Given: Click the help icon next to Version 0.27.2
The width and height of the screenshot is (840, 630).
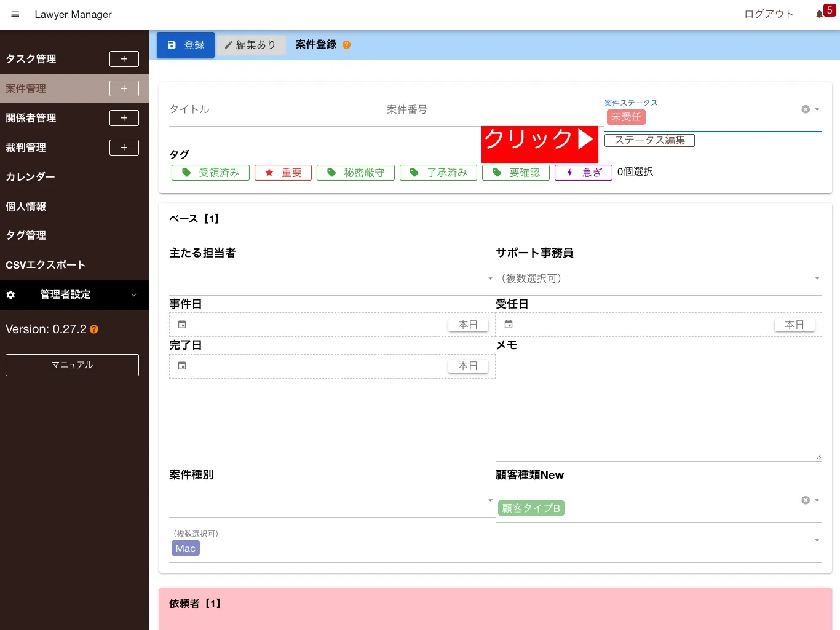Looking at the screenshot, I should [94, 329].
